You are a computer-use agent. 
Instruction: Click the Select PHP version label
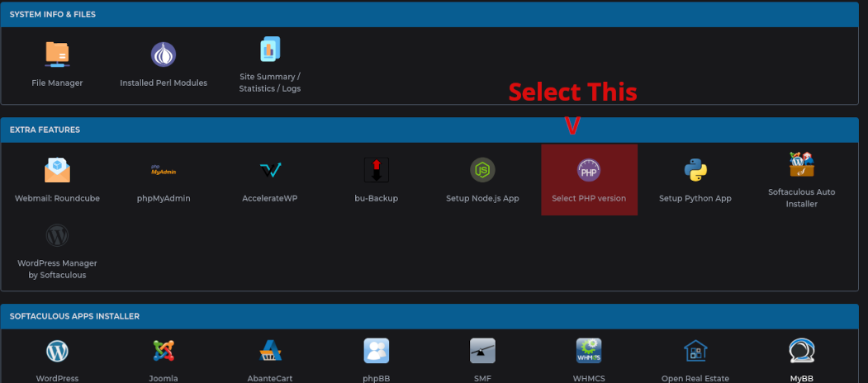(589, 198)
